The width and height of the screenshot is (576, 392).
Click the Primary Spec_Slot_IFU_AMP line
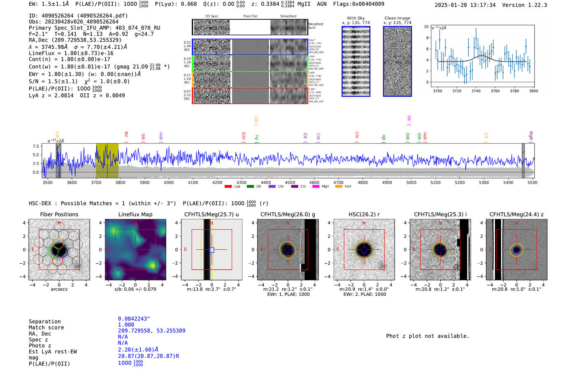[x=95, y=28]
